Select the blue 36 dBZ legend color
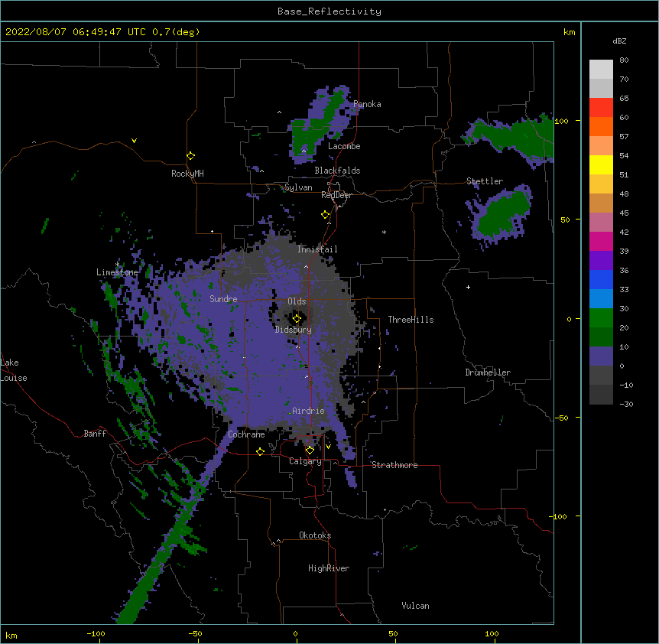Screen dimensions: 659x644 coord(601,279)
